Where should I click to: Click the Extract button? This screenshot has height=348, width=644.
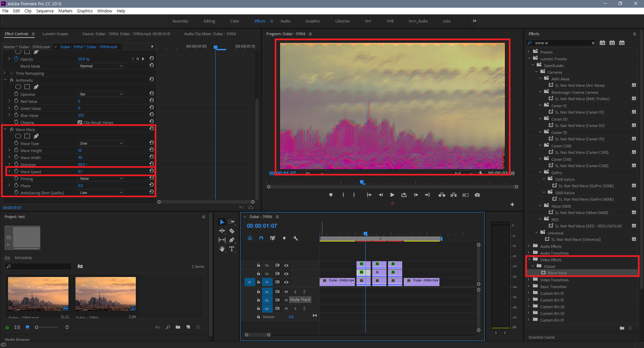point(453,195)
